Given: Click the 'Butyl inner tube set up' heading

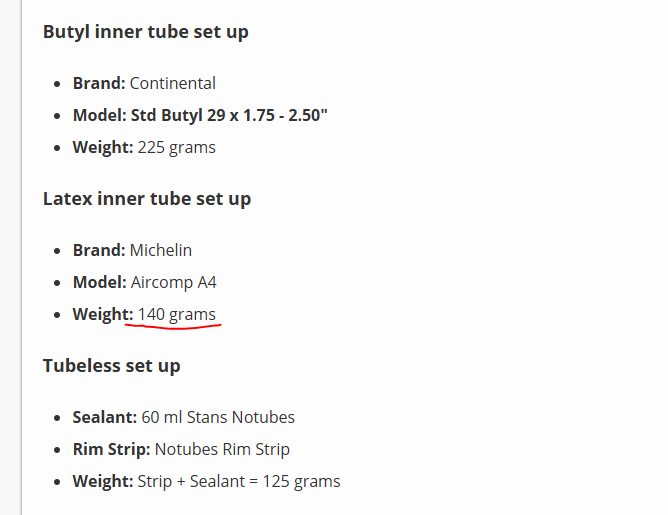Looking at the screenshot, I should 146,32.
